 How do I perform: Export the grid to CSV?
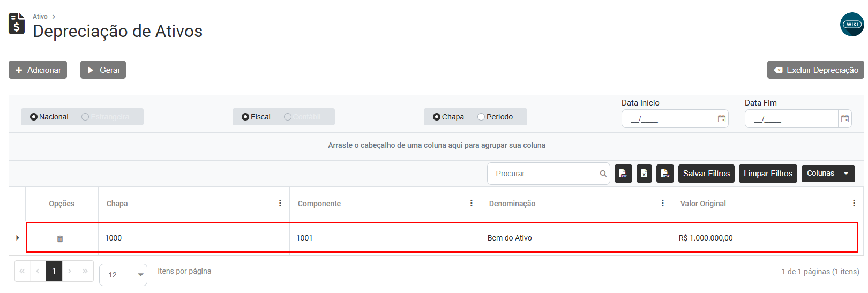pos(665,174)
